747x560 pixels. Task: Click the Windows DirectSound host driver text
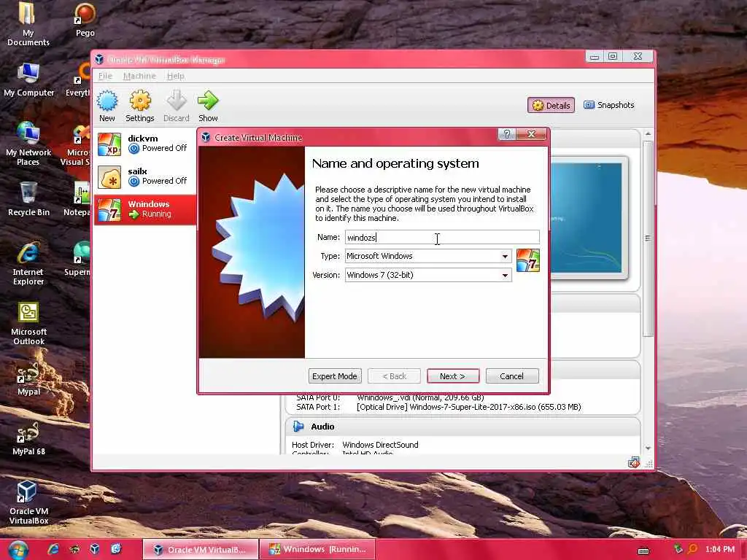point(380,445)
